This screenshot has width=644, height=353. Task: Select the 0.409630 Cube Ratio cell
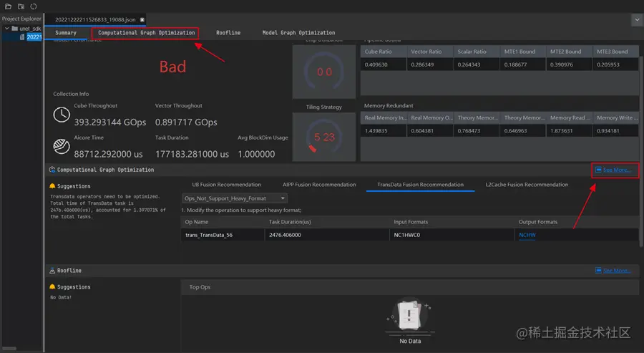(384, 64)
